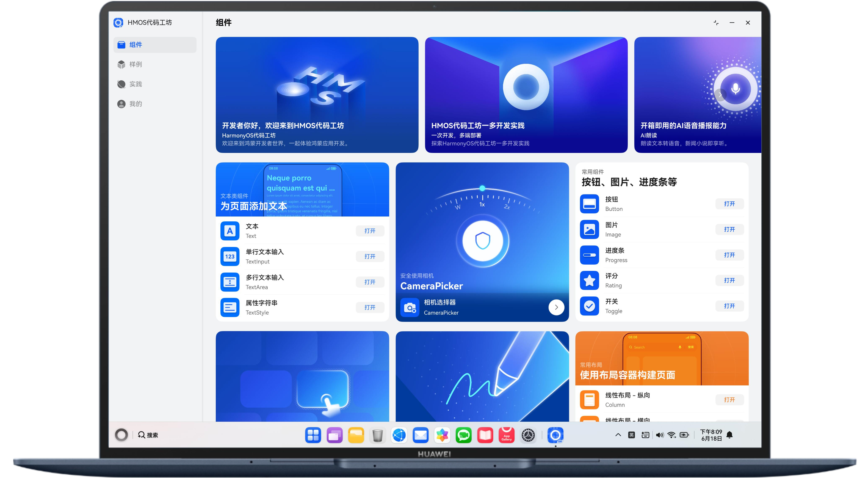Click the 单行文本输入 TextInput icon
Image resolution: width=868 pixels, height=478 pixels.
230,257
